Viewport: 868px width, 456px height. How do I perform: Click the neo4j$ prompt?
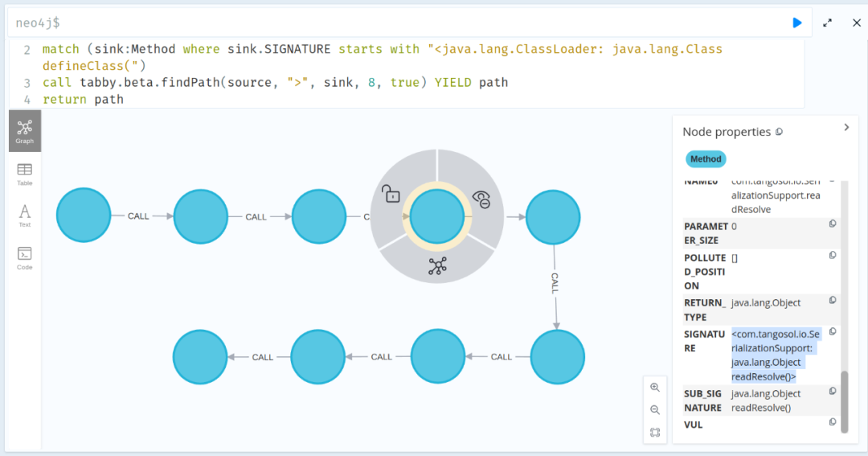click(x=38, y=23)
